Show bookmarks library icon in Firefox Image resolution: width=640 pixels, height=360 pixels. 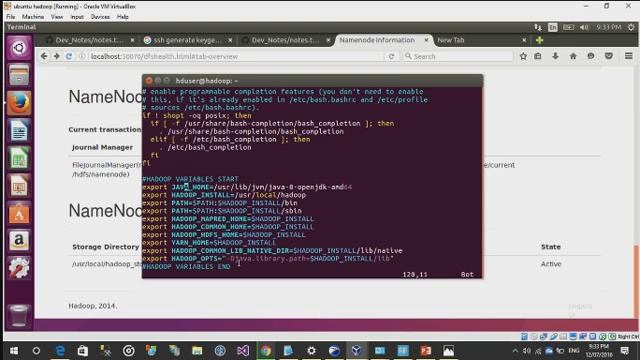[538, 56]
